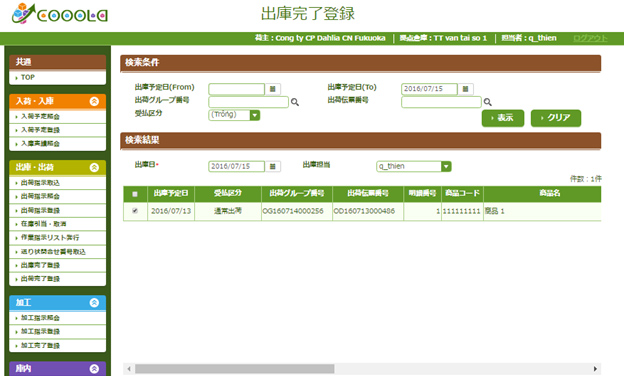
Task: Click the クリア button
Action: (556, 118)
